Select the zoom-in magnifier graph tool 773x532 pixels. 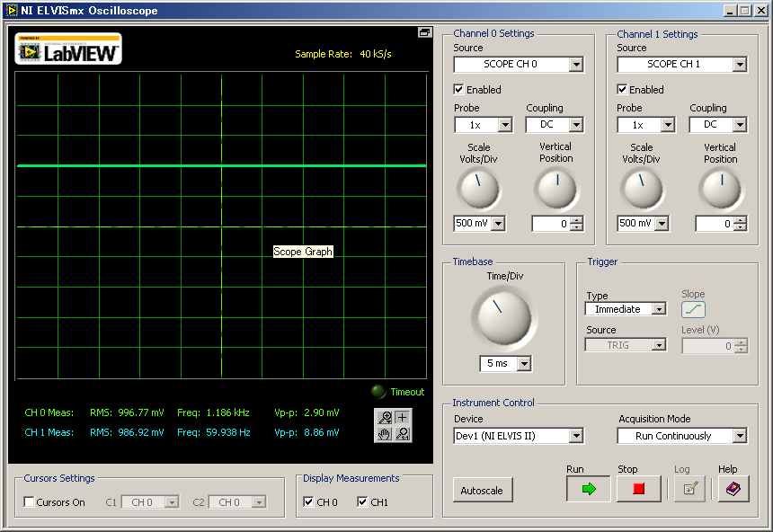pos(385,417)
